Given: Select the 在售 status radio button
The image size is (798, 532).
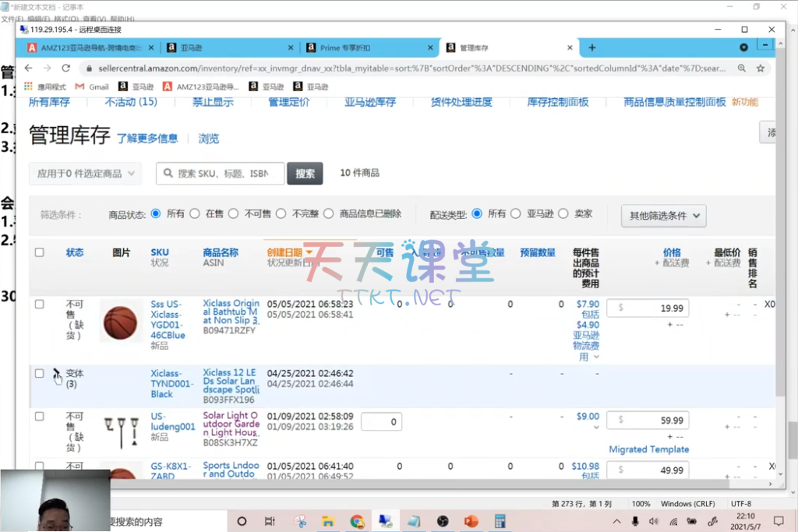Looking at the screenshot, I should (x=195, y=213).
